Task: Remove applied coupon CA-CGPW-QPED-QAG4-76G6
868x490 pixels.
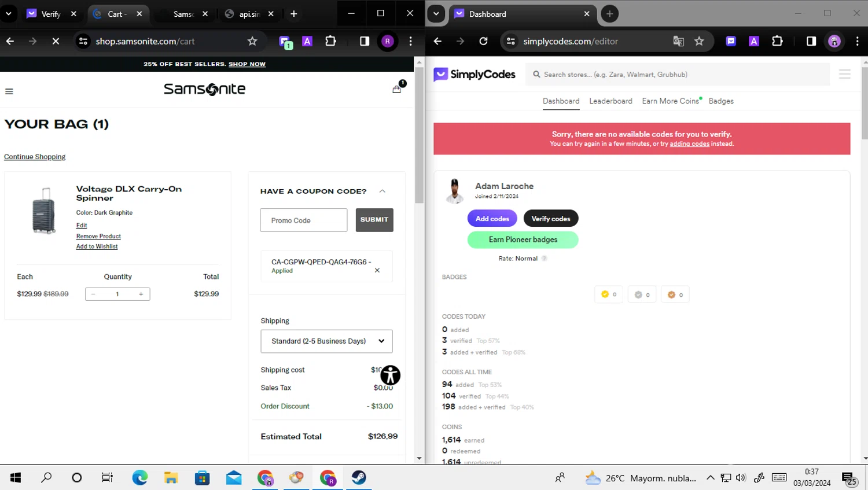Action: (x=377, y=270)
